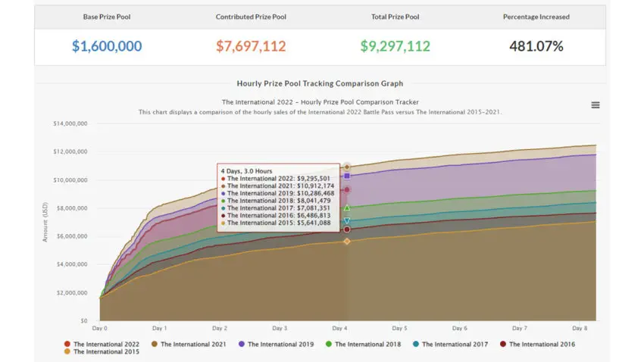Screen dimensions: 644x362
Task: Click the $7,697,112 contributed prize pool value
Action: pos(251,46)
